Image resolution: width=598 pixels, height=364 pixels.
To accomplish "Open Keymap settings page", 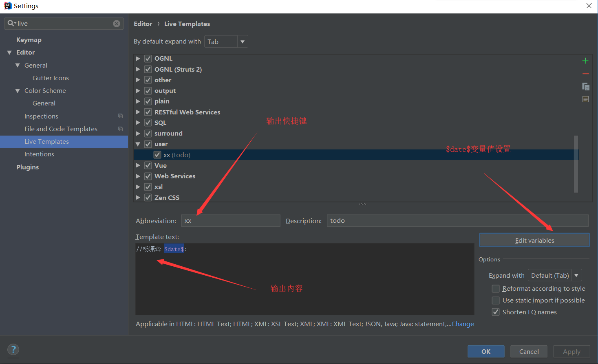I will (x=29, y=40).
